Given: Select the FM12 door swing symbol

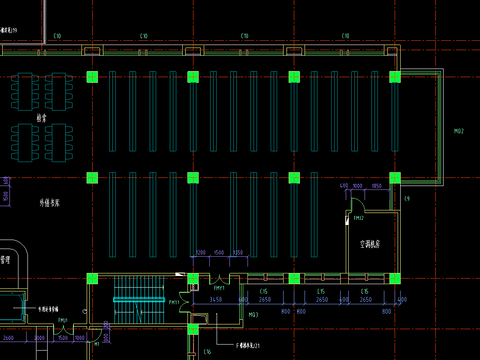Looking at the screenshot, I should pyautogui.click(x=358, y=205).
